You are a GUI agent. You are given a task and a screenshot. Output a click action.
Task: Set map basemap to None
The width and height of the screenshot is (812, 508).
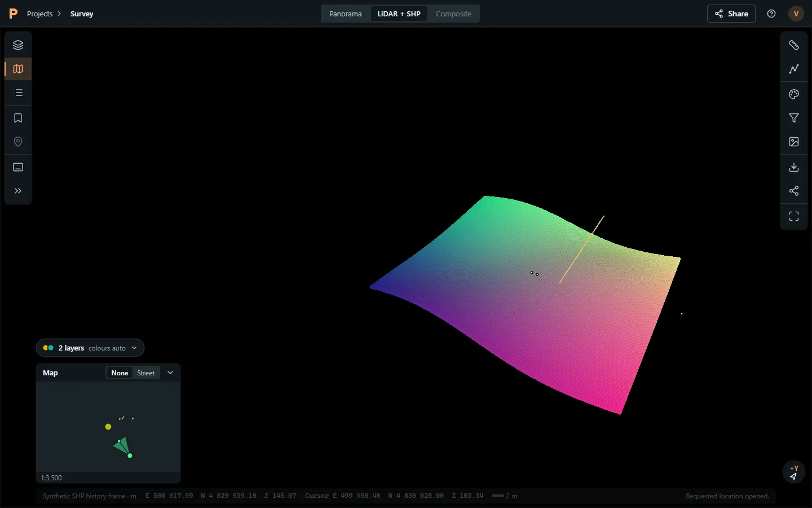coord(120,373)
